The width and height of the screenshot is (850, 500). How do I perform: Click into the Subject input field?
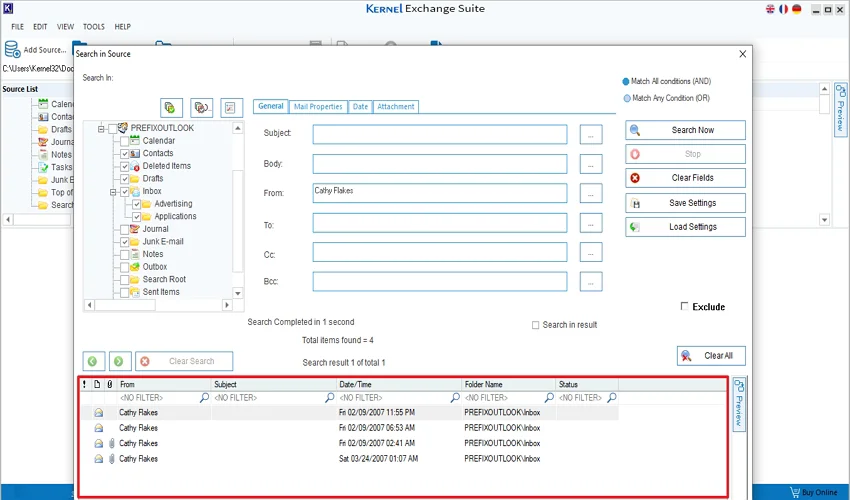coord(440,134)
